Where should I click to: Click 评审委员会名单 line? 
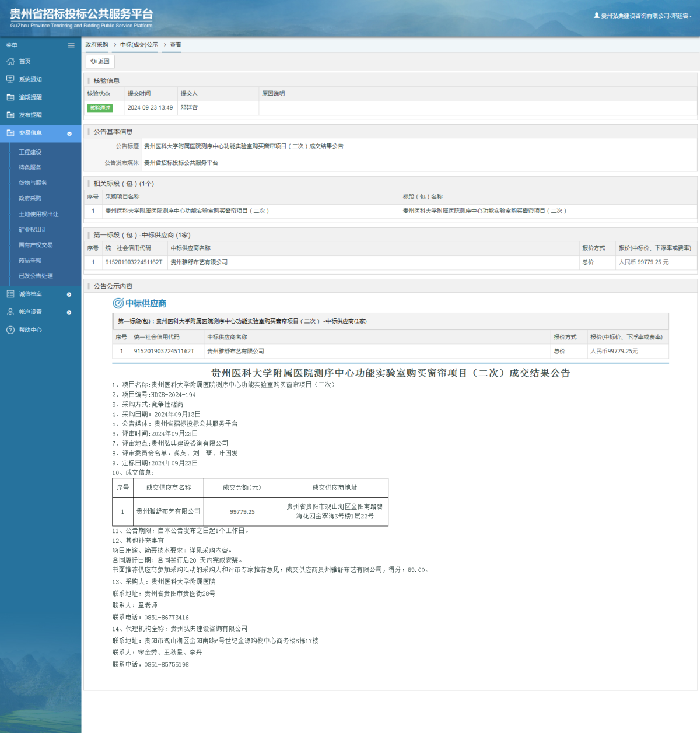click(x=175, y=453)
